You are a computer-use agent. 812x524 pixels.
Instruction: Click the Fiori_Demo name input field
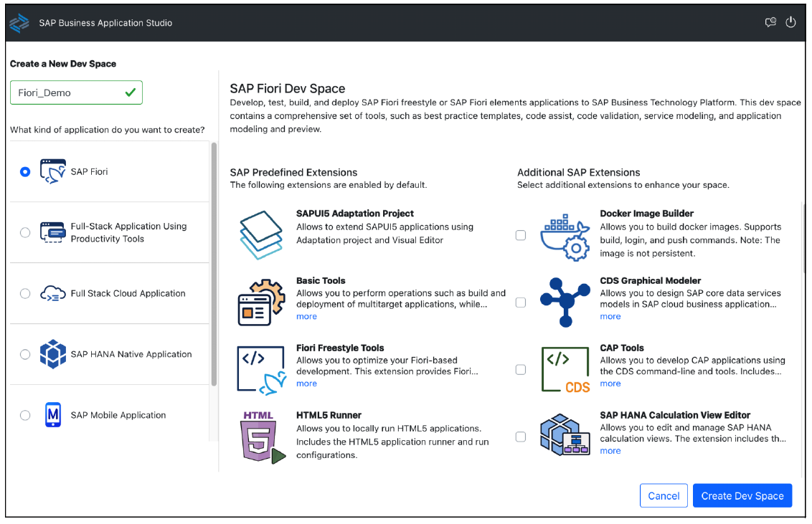(76, 92)
